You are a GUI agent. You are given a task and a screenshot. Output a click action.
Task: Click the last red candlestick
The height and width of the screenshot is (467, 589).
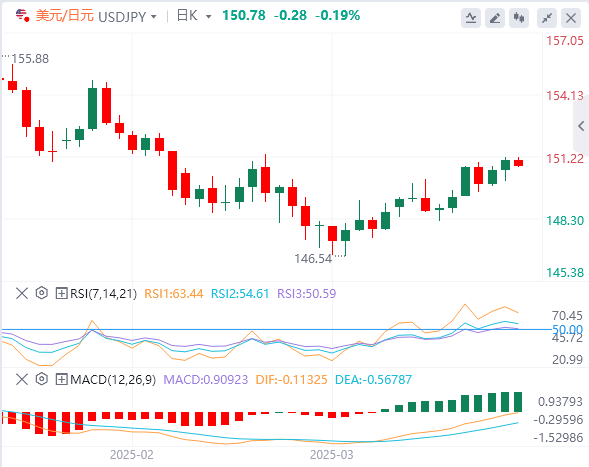point(519,163)
